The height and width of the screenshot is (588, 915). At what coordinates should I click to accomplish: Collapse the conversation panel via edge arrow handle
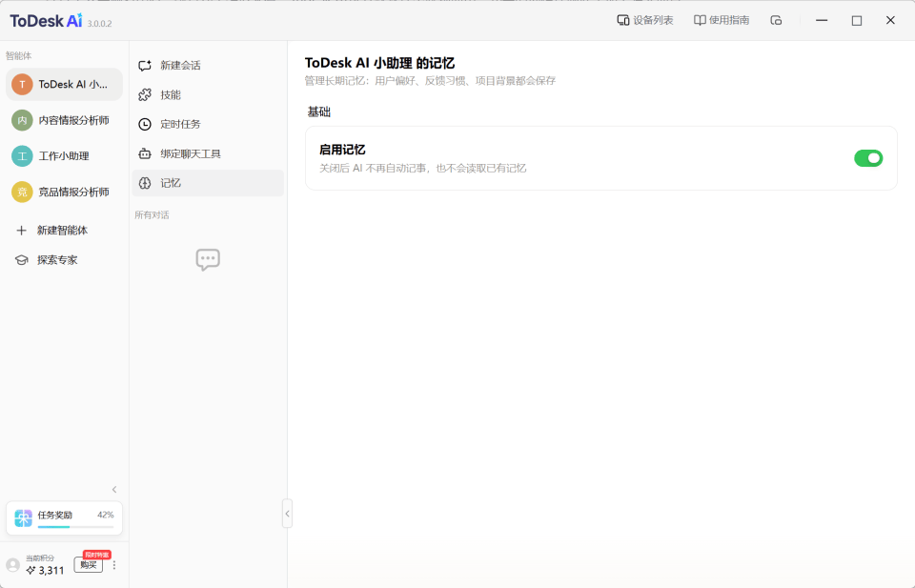(287, 514)
